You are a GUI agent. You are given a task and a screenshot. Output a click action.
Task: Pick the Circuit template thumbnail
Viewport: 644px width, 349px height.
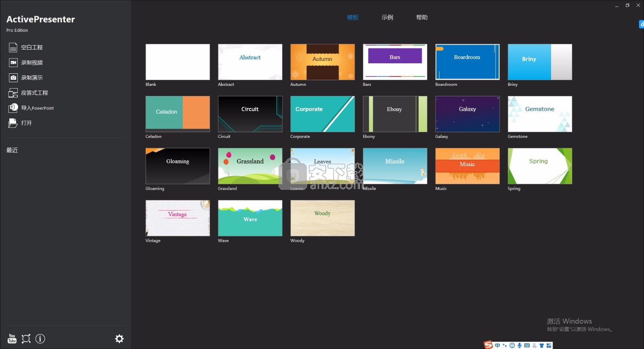[x=250, y=114]
